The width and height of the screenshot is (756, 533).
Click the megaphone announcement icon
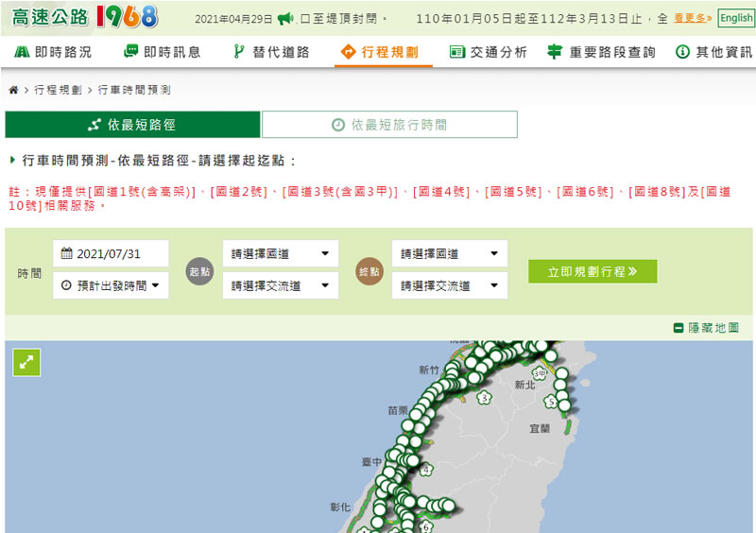(284, 19)
